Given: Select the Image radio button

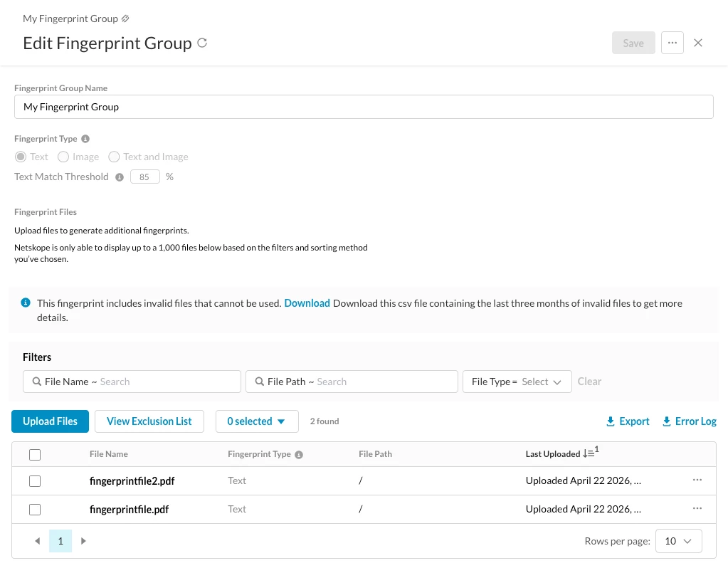Looking at the screenshot, I should tap(63, 157).
